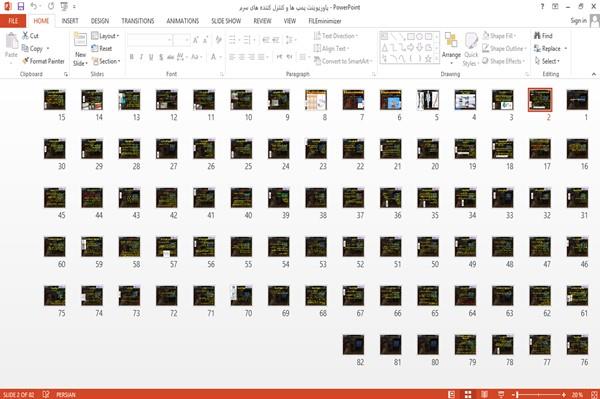Click the zoom slider handle in status bar
This screenshot has width=600, height=399.
pyautogui.click(x=518, y=394)
